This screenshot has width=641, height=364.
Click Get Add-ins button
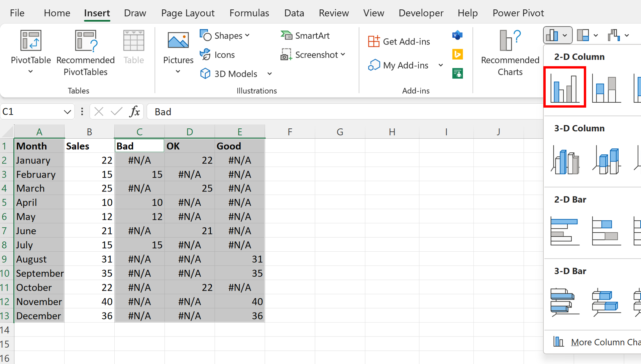tap(399, 41)
